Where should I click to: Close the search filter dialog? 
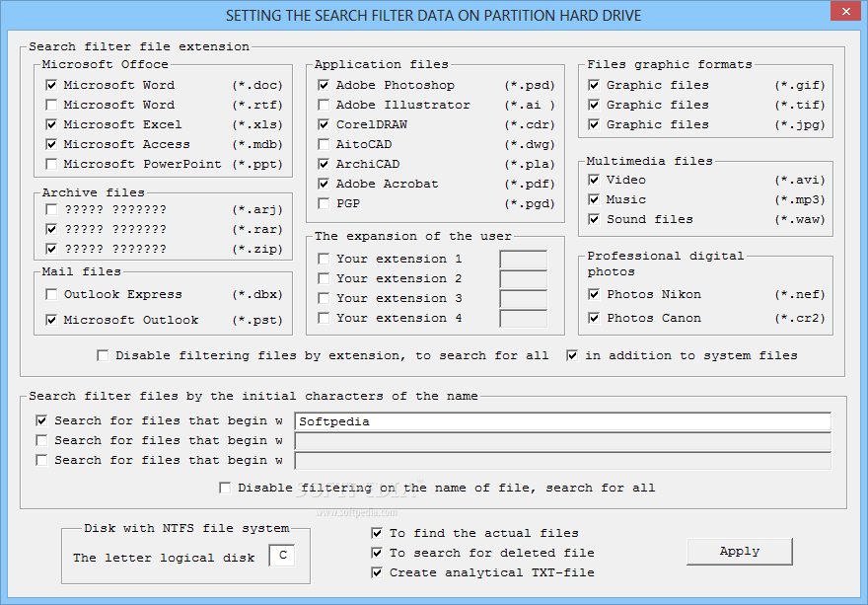(846, 11)
